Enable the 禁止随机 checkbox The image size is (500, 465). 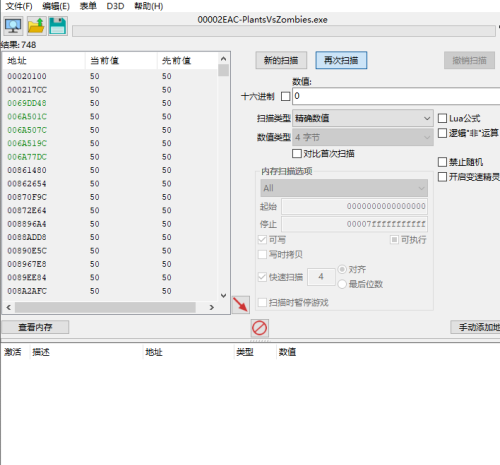[442, 162]
